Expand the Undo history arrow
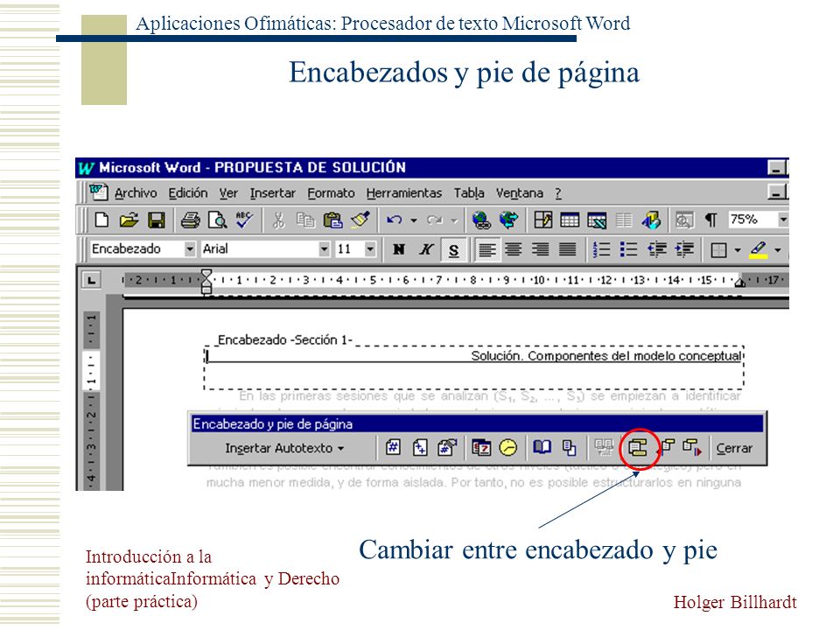840x630 pixels. click(x=414, y=220)
